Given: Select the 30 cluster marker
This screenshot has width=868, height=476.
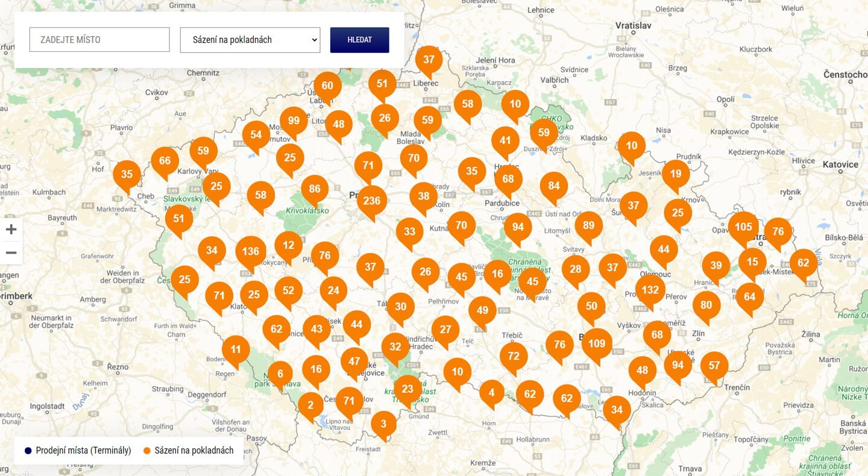Looking at the screenshot, I should (401, 307).
